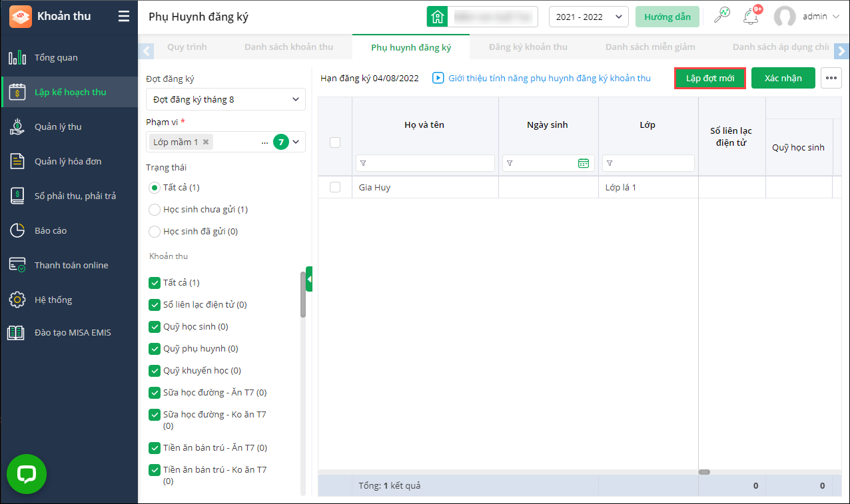Screen dimensions: 850x504
Task: Click the Xác nhận button
Action: 783,78
